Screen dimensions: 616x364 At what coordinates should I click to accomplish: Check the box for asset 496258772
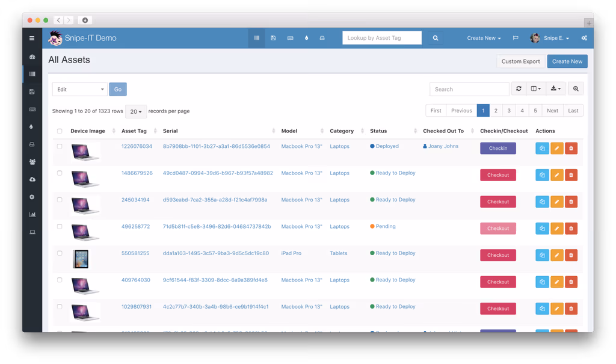60,226
